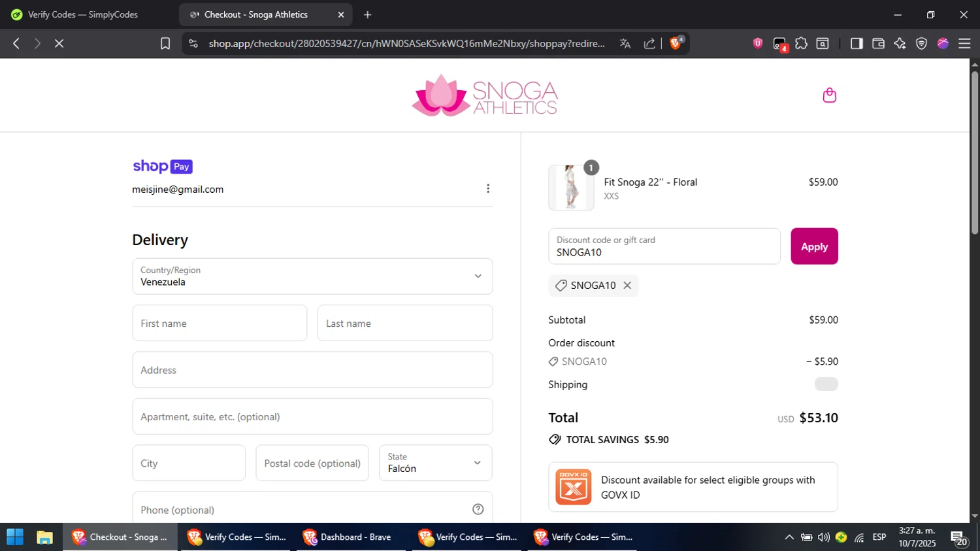Click the First name field
The image size is (980, 551).
coord(220,323)
